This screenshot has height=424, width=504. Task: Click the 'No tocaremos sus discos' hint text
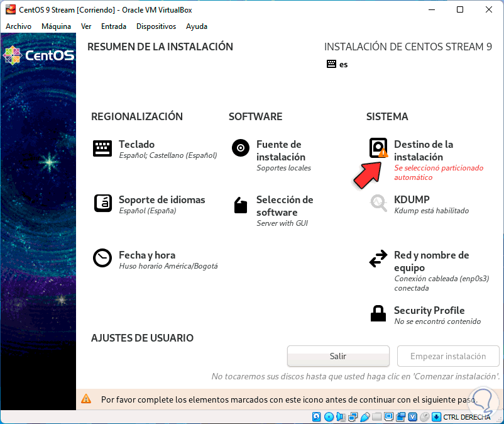[356, 376]
